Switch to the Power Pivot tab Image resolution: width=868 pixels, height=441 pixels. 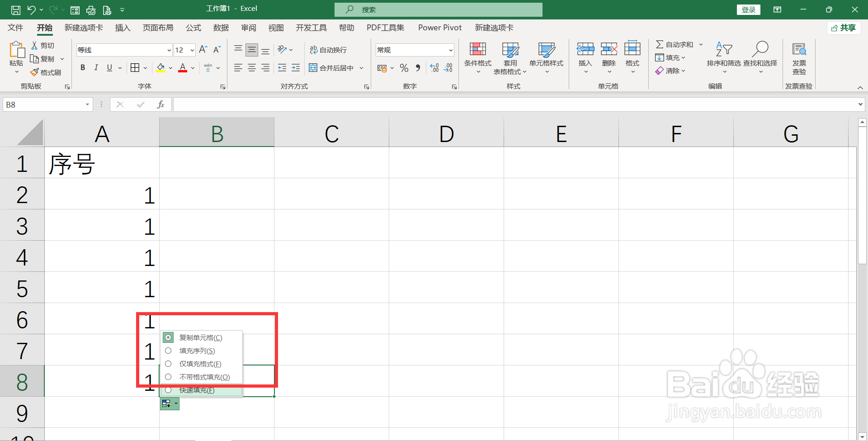440,28
